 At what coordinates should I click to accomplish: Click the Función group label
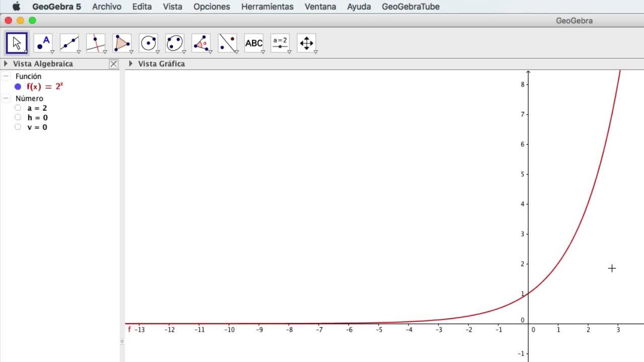point(28,76)
